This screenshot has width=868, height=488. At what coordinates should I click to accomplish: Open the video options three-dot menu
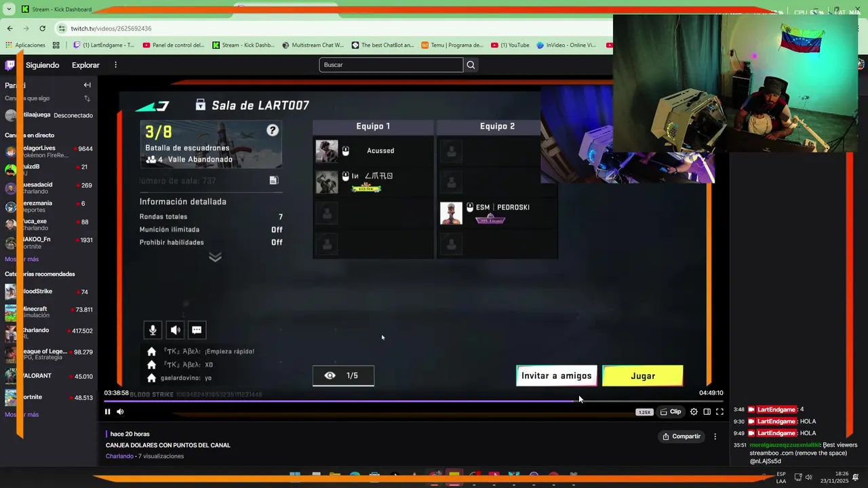tap(715, 436)
